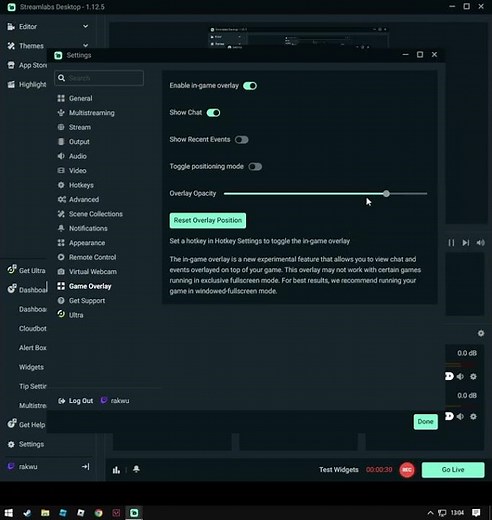Screen dimensions: 492x520
Task: Open Alert Box from sidebar
Action: pyautogui.click(x=33, y=348)
